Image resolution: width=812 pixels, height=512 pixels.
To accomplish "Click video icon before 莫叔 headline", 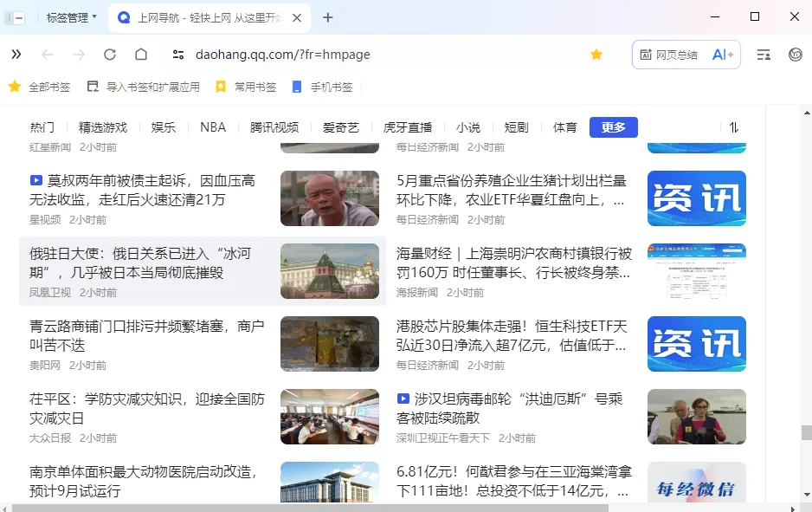I will tap(35, 180).
